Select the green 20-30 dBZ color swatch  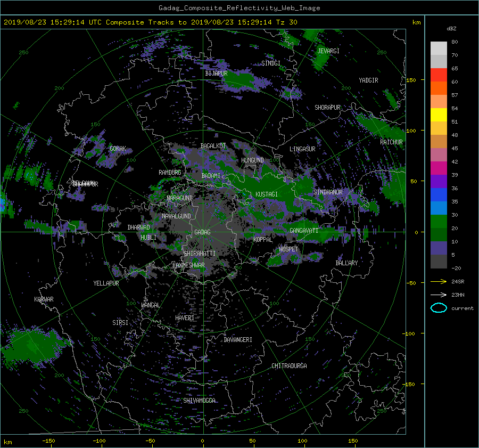(439, 222)
